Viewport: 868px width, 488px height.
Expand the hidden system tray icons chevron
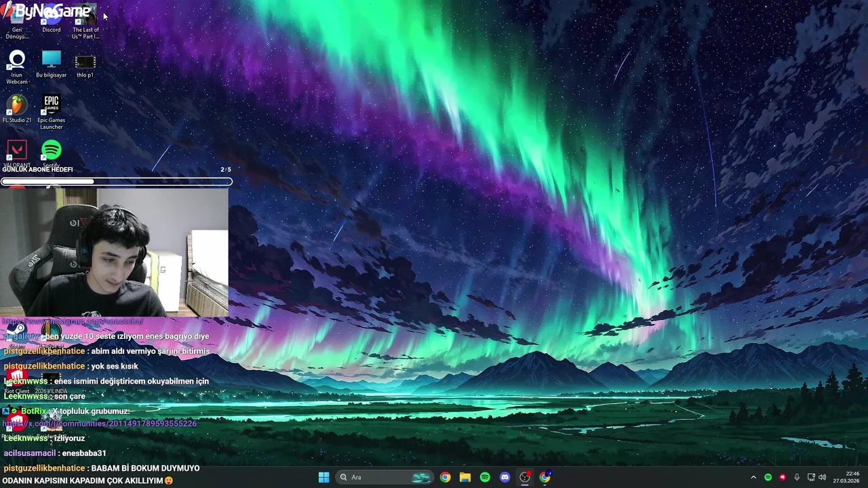tap(753, 477)
